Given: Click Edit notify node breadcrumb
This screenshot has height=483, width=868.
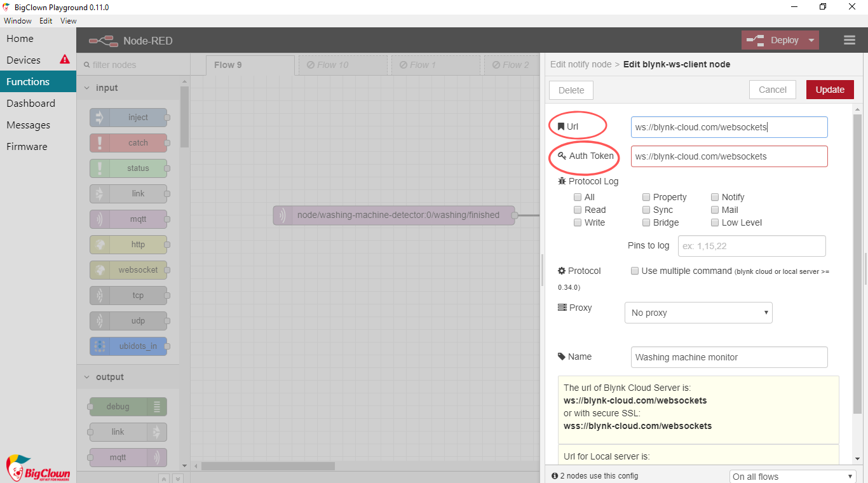Looking at the screenshot, I should pyautogui.click(x=581, y=64).
